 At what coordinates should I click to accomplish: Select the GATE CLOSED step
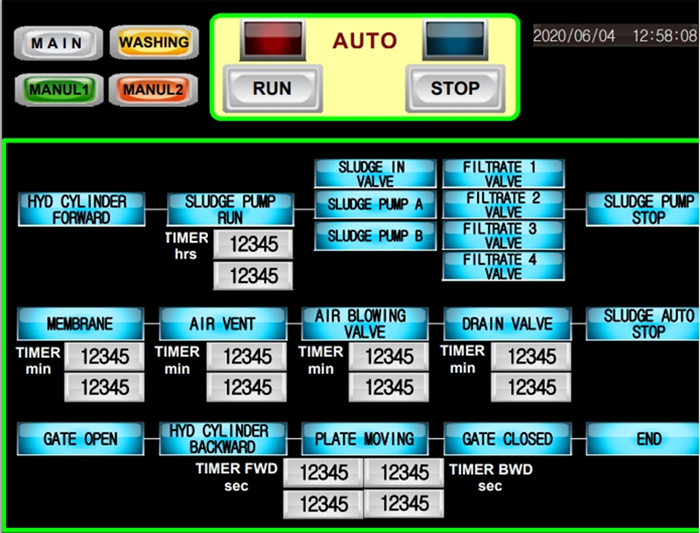tap(507, 439)
